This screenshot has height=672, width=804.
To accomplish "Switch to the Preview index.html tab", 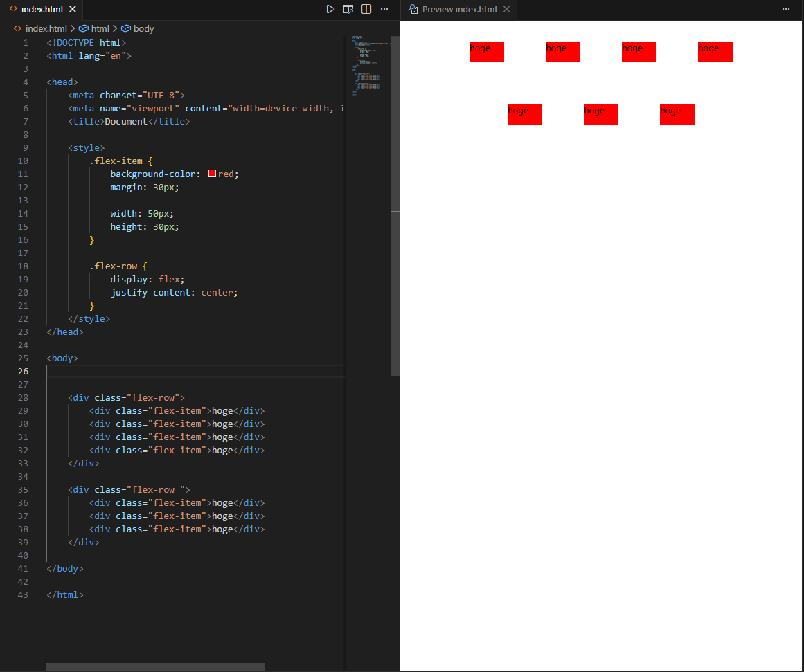I will (459, 9).
